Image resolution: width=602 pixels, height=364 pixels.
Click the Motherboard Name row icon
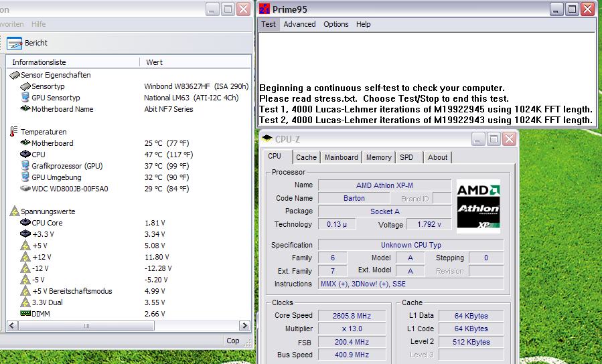click(x=25, y=108)
